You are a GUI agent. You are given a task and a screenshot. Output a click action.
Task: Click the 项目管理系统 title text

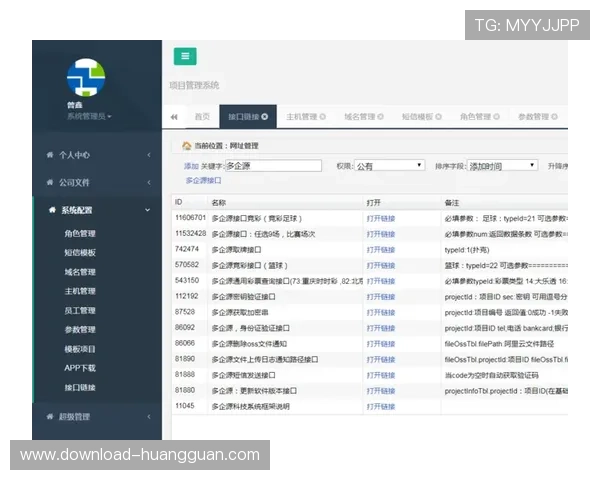coord(194,85)
